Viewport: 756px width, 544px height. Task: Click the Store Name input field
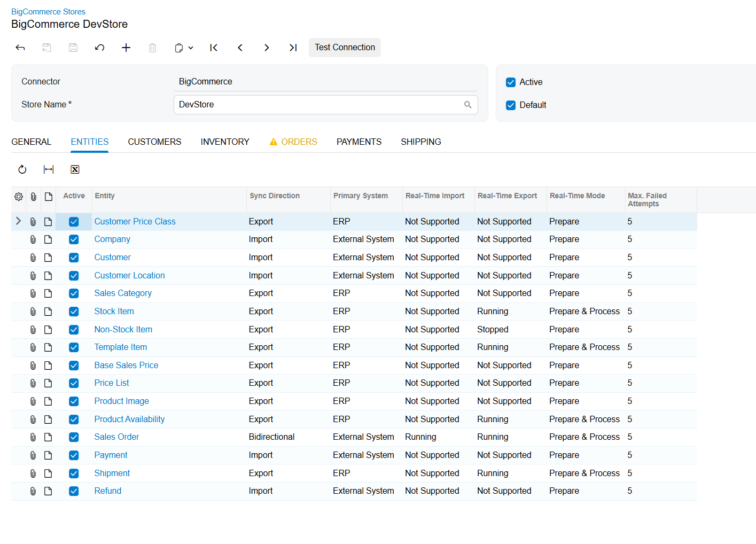click(325, 105)
